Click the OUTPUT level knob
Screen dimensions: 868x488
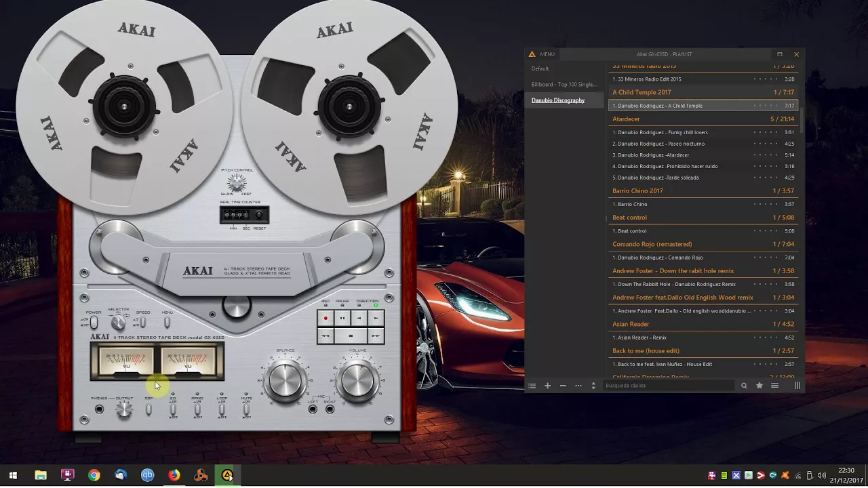[x=123, y=409]
